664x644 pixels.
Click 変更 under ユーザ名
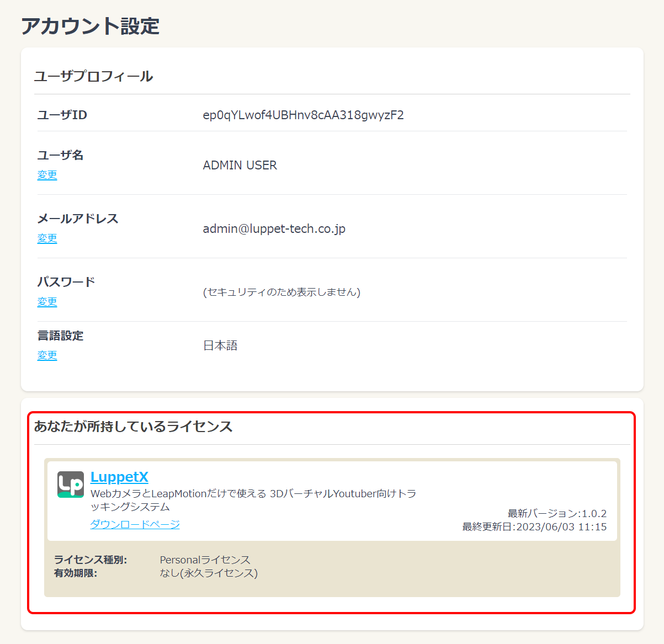[47, 175]
